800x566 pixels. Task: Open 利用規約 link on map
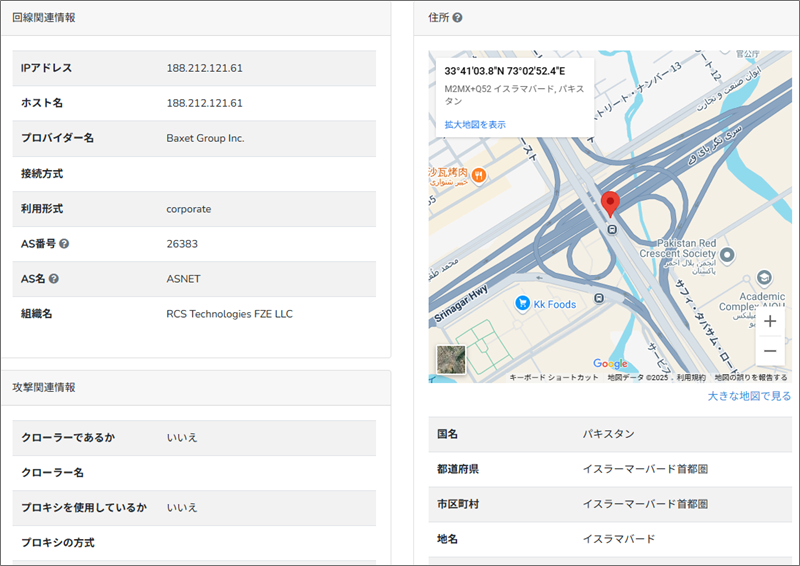pyautogui.click(x=691, y=378)
